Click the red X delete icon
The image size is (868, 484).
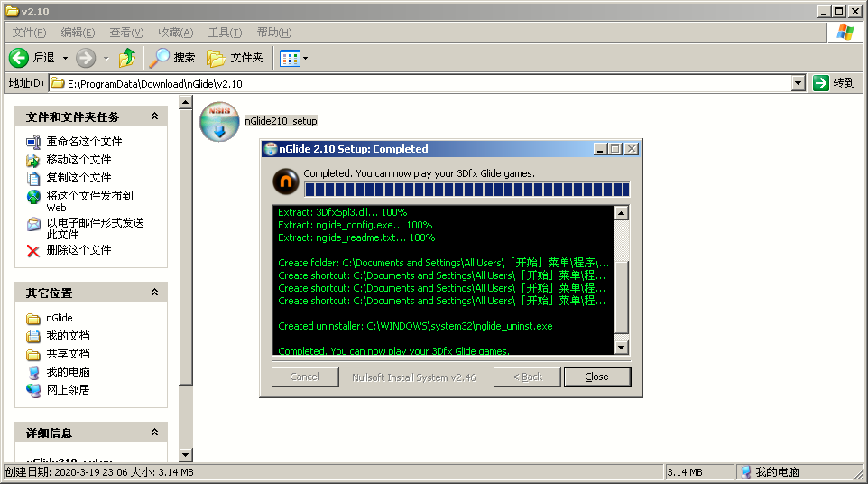pos(33,251)
